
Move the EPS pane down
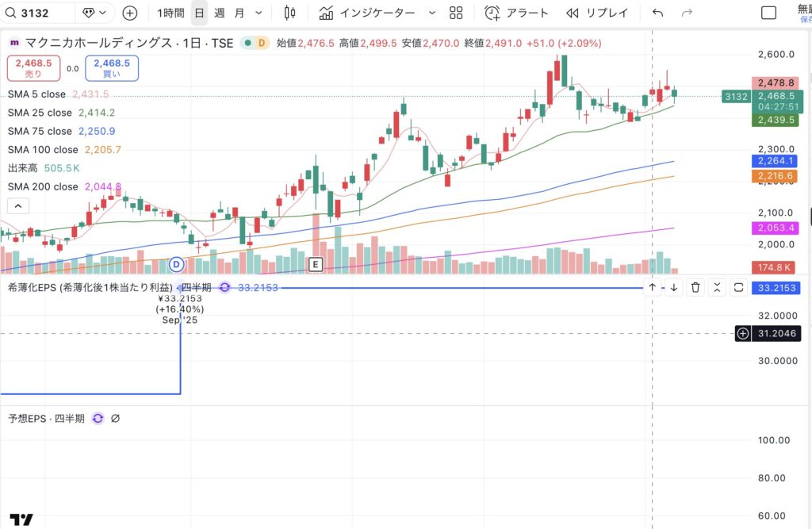pos(673,287)
